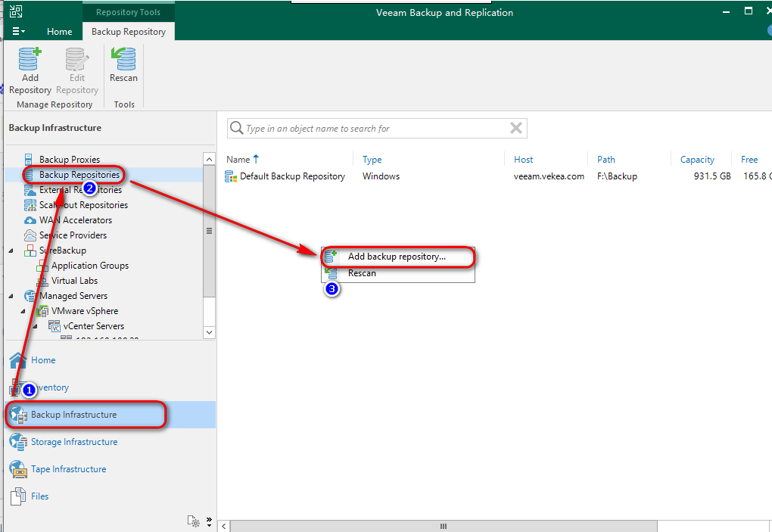
Task: Select Service Providers node
Action: 73,235
